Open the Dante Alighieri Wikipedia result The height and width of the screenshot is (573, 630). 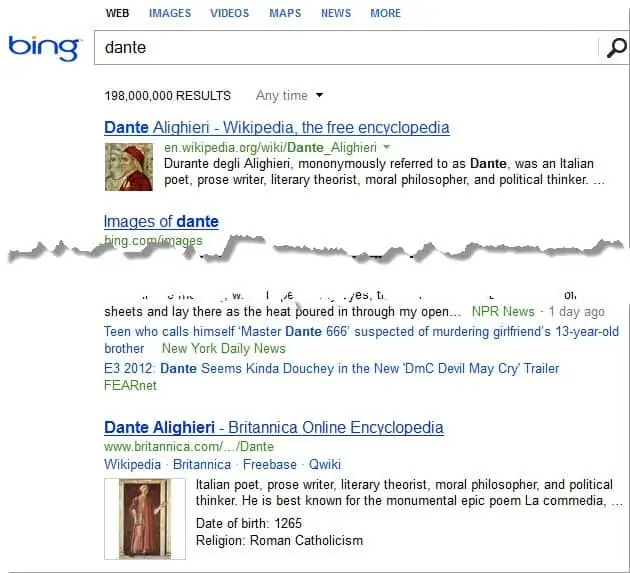276,127
